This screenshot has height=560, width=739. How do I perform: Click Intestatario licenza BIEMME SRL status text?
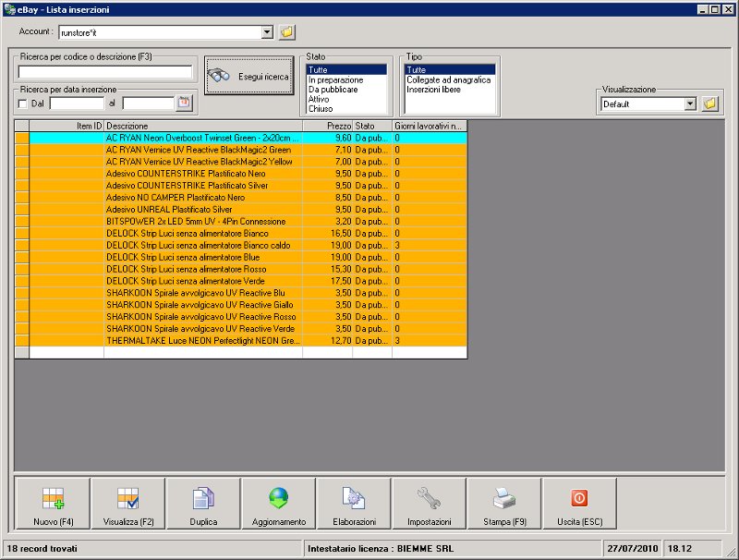coord(381,548)
